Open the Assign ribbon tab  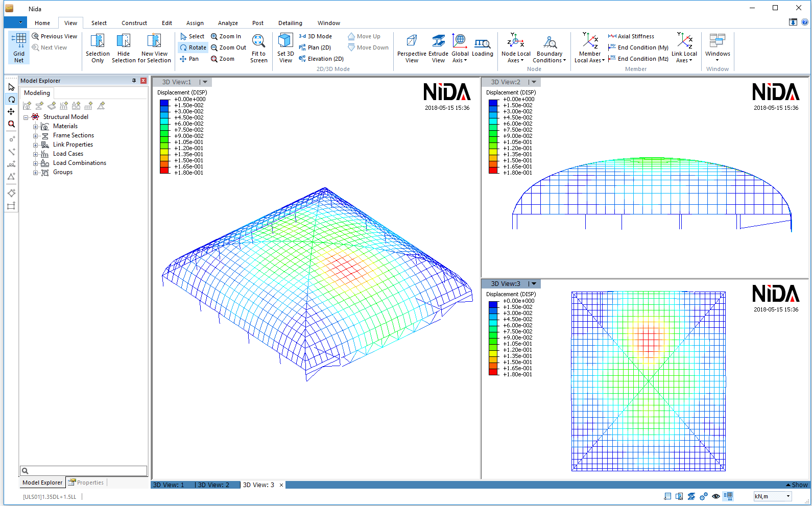(x=195, y=23)
